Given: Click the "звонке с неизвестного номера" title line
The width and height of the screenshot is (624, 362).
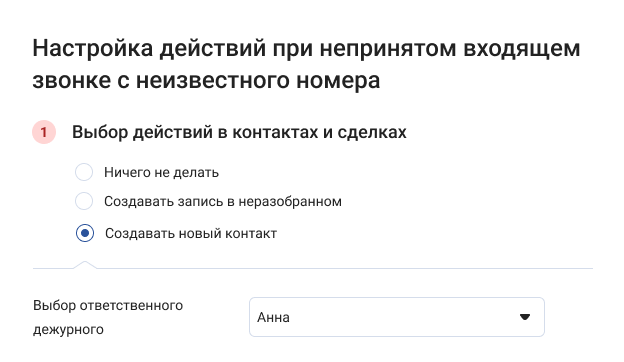Looking at the screenshot, I should tap(206, 80).
